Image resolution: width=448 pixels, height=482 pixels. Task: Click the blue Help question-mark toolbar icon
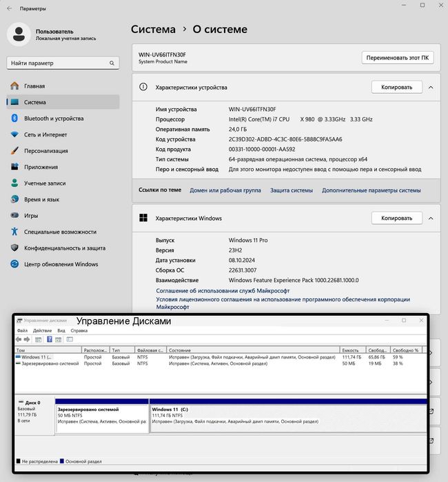click(x=49, y=339)
